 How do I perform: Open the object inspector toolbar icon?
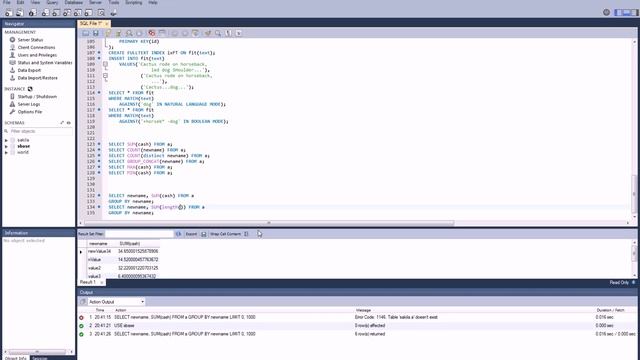coord(32,13)
